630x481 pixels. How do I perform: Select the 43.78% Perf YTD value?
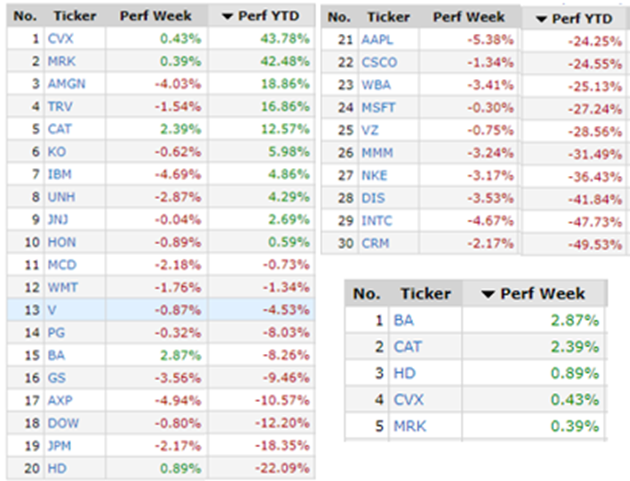[285, 39]
